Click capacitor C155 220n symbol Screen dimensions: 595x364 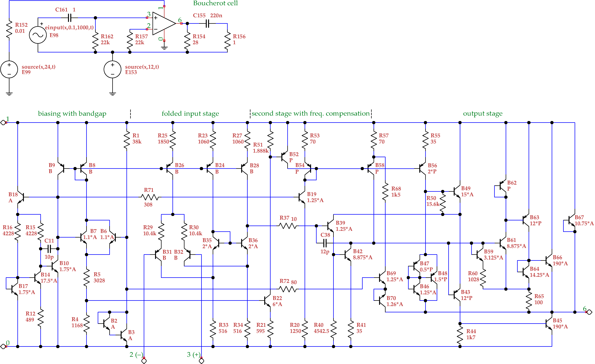pos(207,24)
